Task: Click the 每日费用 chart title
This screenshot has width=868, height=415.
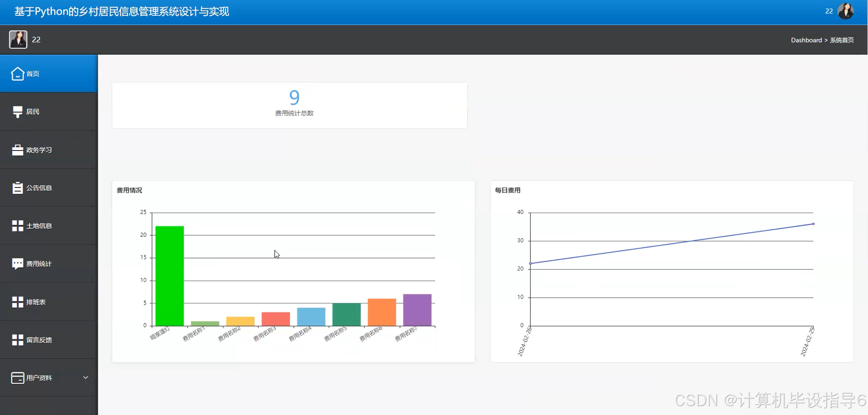Action: [507, 190]
